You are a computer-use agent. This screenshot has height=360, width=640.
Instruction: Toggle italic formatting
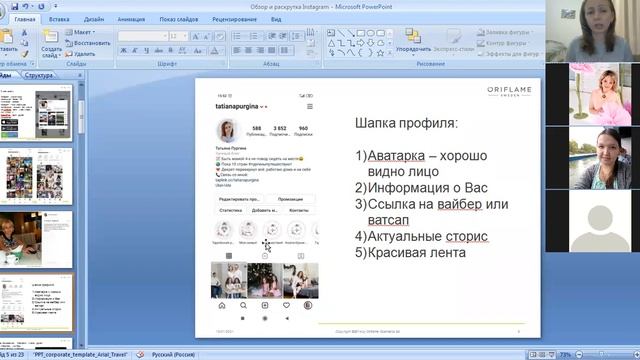tap(135, 51)
